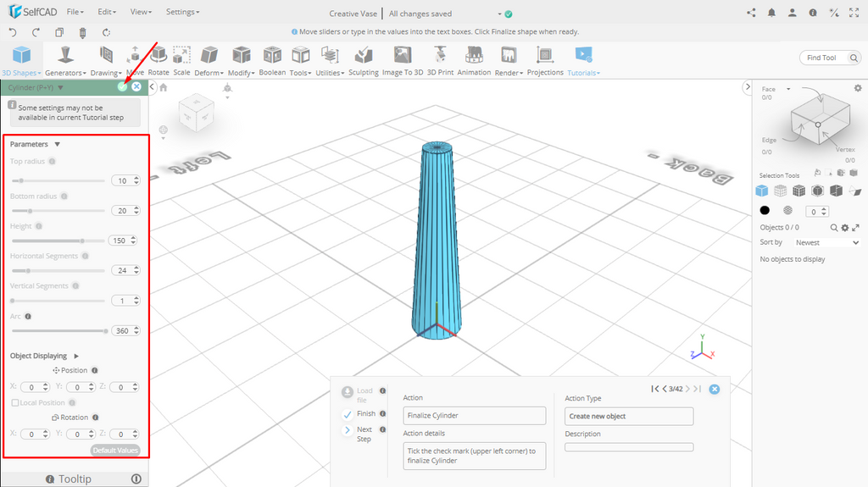
Task: Click the Default Values button
Action: click(x=115, y=451)
